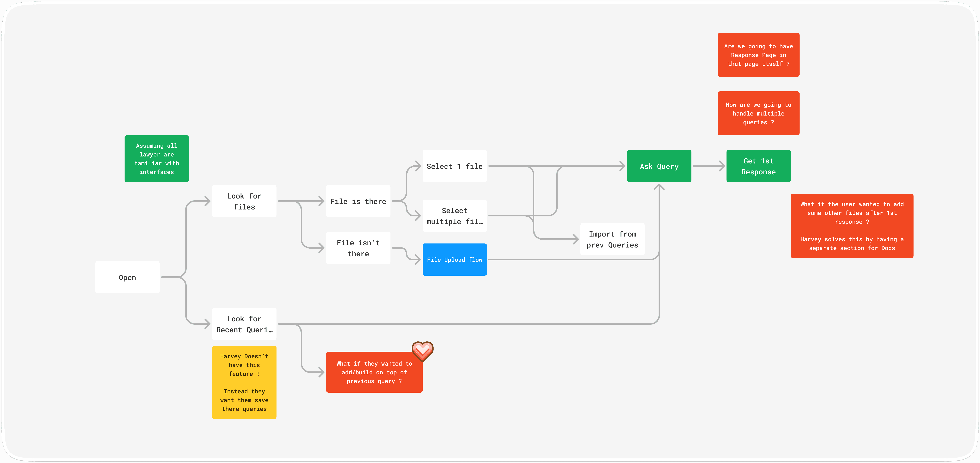Select the Import from prev Queries node
The width and height of the screenshot is (980, 463).
point(612,239)
